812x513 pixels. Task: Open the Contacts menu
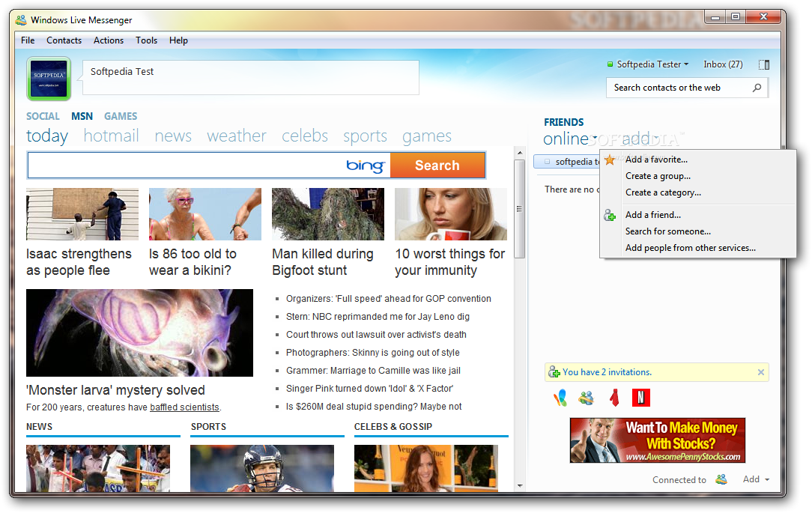[x=64, y=40]
